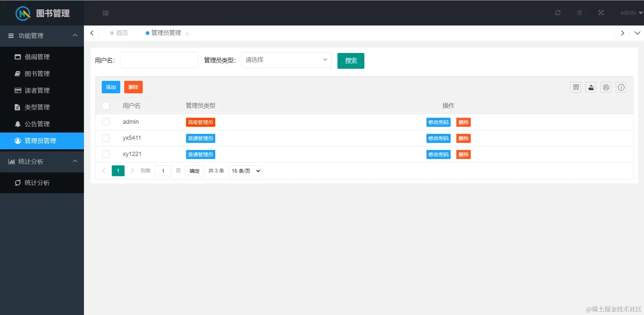Collapse the 功能管理 menu group
Screen dimensions: 644x315
[42, 36]
